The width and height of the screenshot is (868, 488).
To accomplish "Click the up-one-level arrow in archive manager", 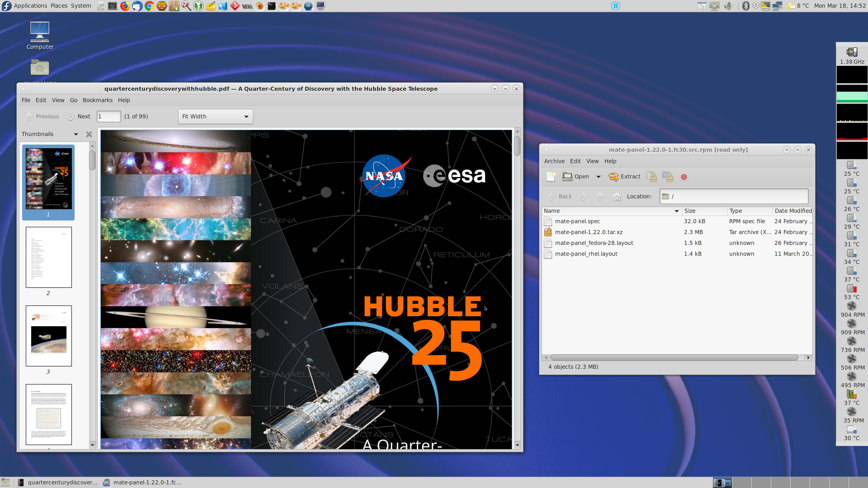I will [x=600, y=196].
